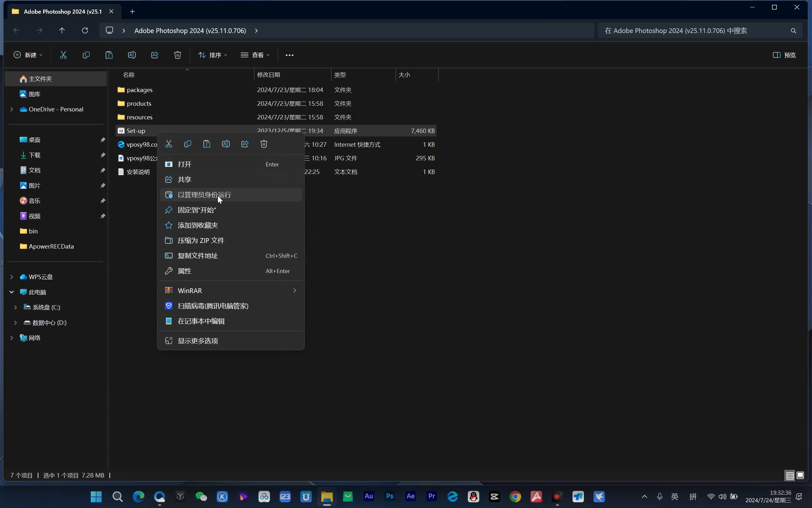Image resolution: width=812 pixels, height=508 pixels.
Task: Select 添加到收藏夹 in the context menu
Action: 231,225
